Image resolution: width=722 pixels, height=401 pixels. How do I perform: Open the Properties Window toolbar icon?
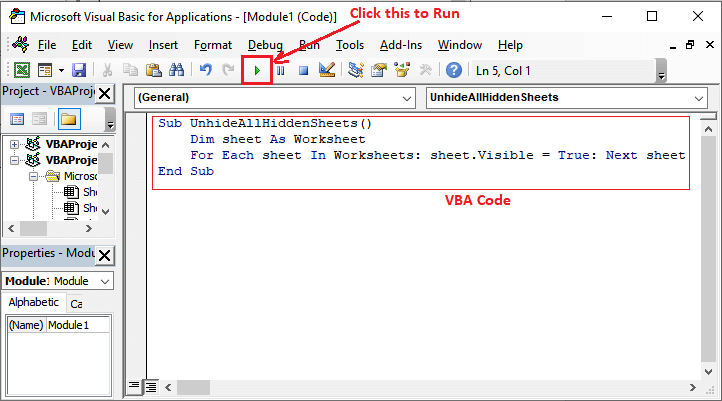379,70
